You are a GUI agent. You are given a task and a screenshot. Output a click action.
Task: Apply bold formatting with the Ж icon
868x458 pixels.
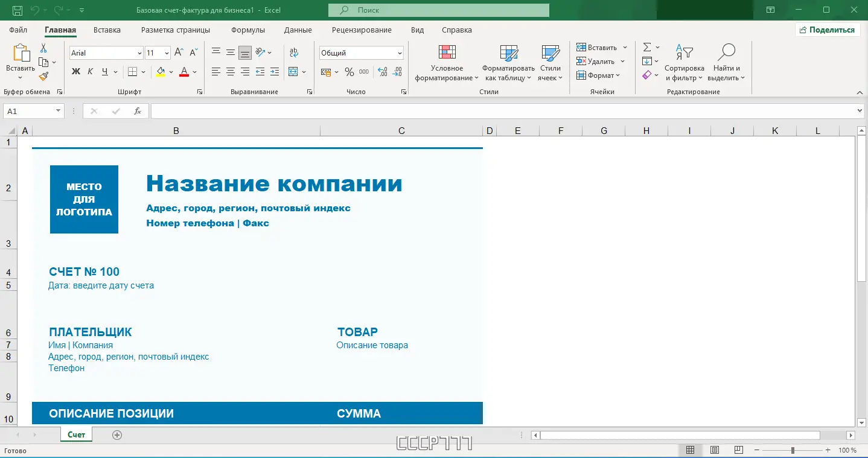coord(75,72)
